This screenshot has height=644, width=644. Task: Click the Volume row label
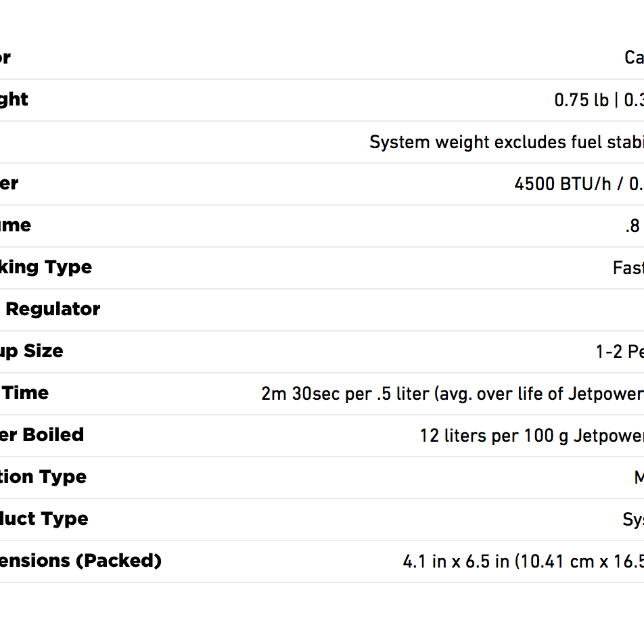pos(15,225)
